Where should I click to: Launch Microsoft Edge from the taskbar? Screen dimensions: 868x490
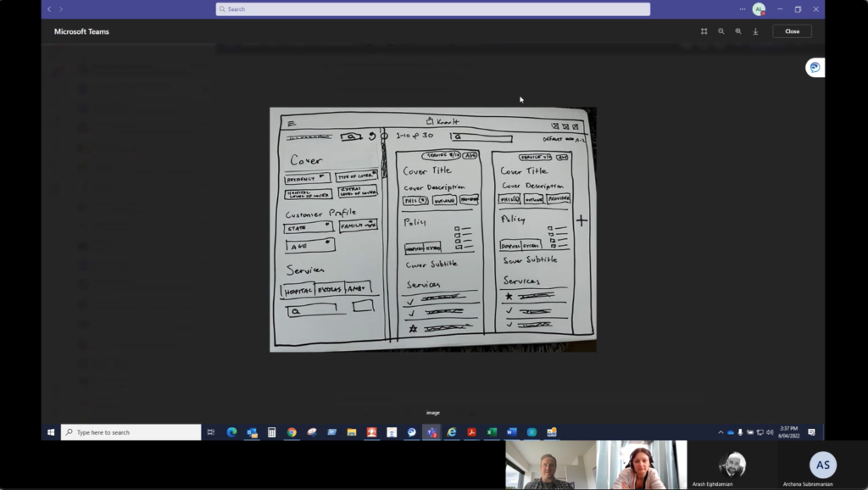pos(231,432)
